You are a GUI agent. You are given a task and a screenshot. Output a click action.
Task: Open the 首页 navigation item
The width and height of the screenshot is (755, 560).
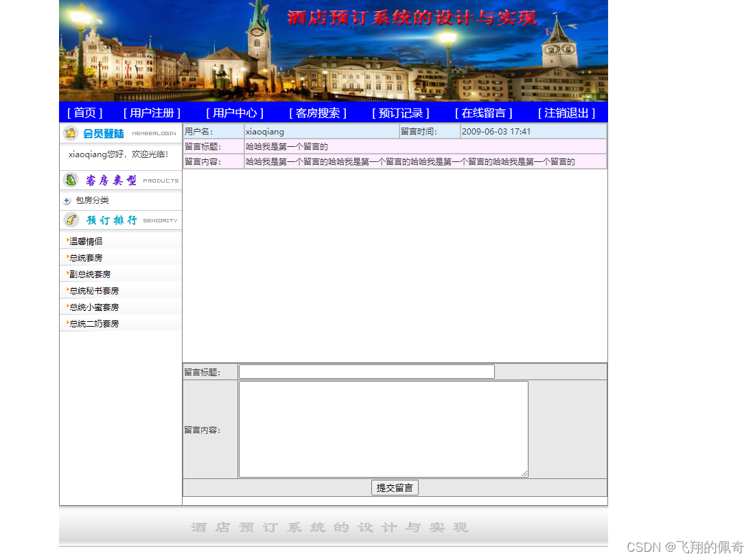(x=84, y=113)
